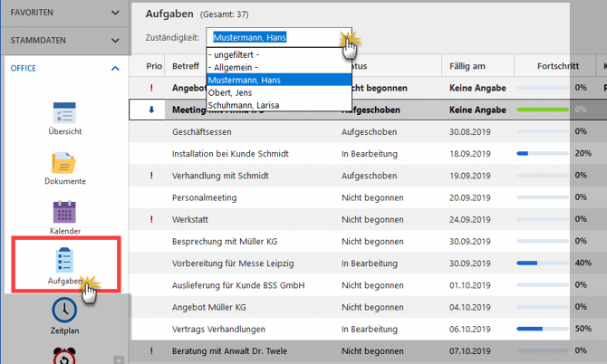Open the Dokumente folder icon
The height and width of the screenshot is (364, 607).
click(x=64, y=164)
